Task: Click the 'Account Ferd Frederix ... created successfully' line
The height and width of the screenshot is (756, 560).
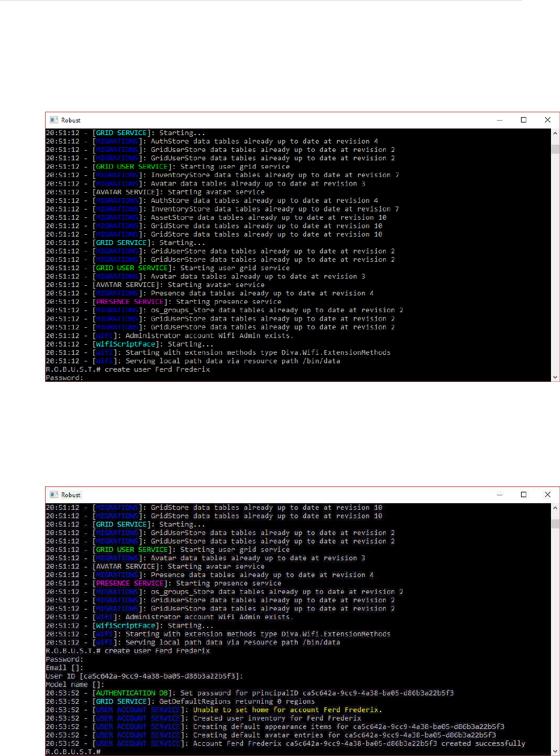Action: pos(285,743)
